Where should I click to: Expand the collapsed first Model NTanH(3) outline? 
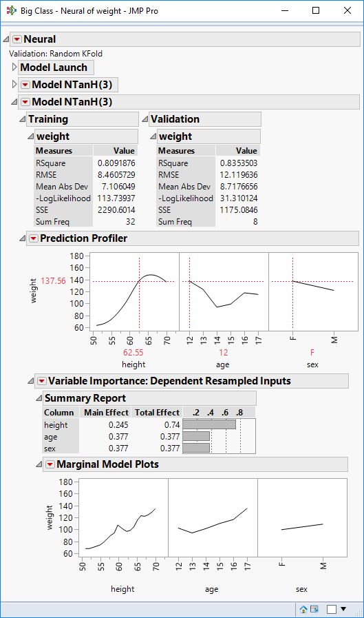tap(14, 84)
